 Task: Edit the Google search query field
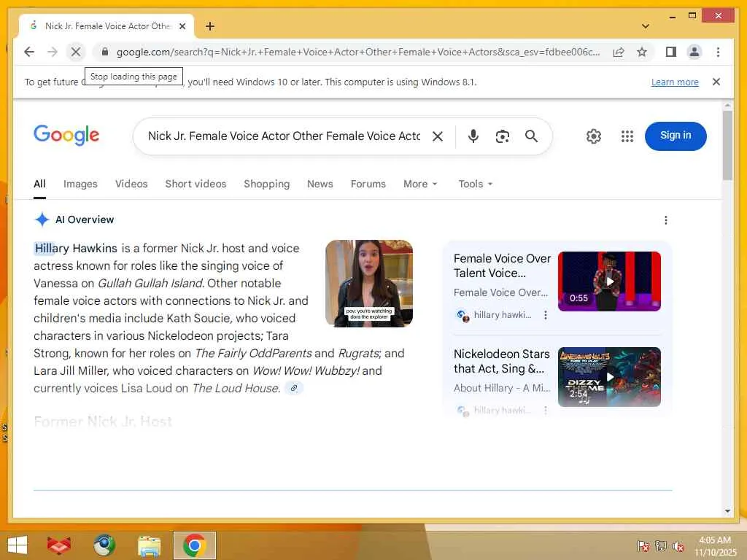coord(284,136)
